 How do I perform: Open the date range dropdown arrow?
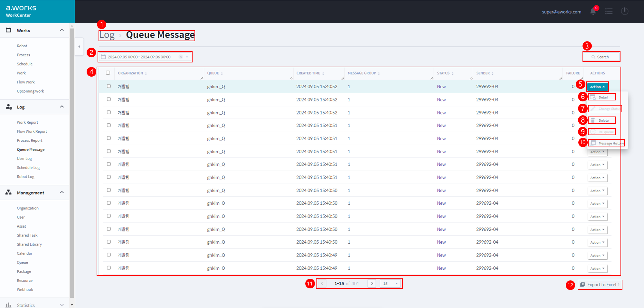coord(187,57)
